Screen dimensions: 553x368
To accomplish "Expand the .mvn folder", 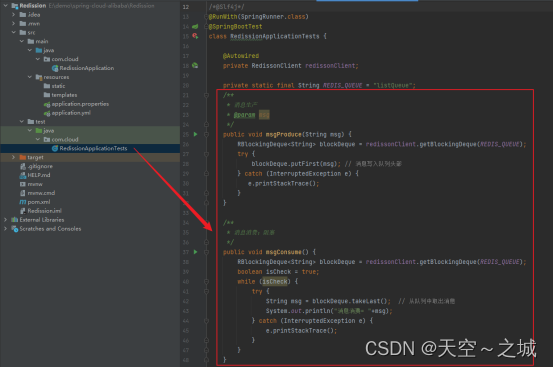I will pyautogui.click(x=14, y=24).
